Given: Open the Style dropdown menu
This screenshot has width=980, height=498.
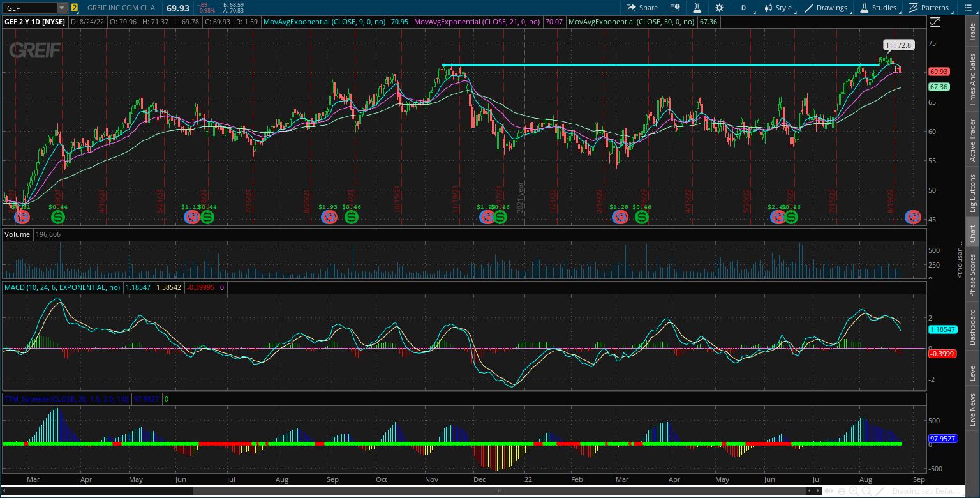Looking at the screenshot, I should tap(777, 8).
